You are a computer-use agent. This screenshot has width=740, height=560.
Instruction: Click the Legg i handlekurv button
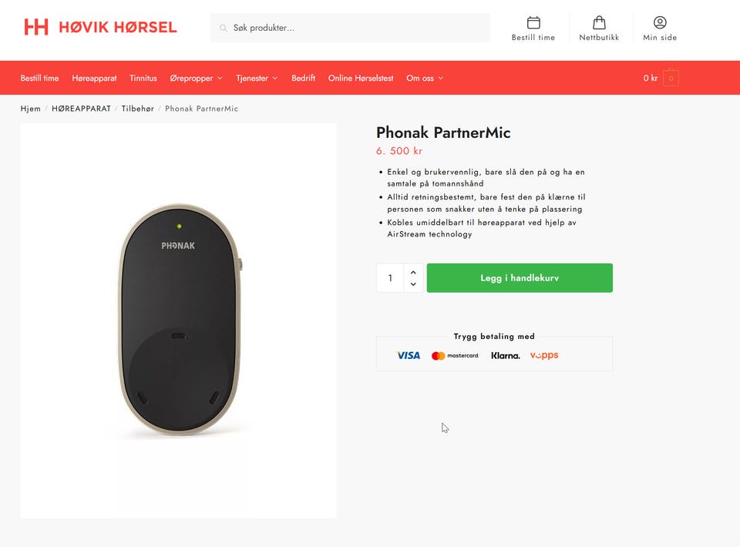click(x=520, y=278)
